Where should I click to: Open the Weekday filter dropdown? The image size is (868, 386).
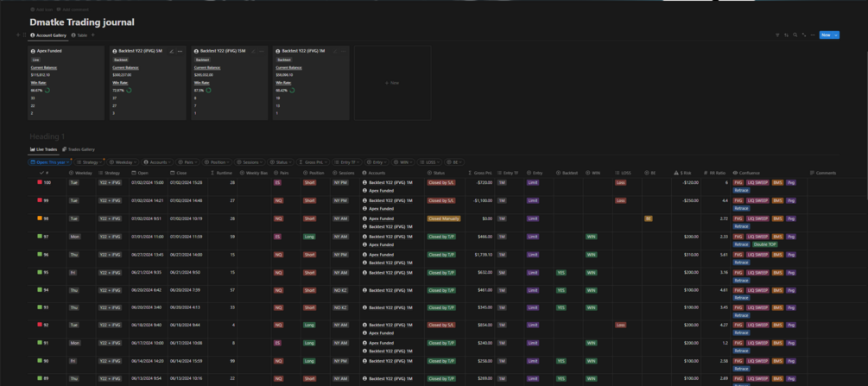(123, 162)
